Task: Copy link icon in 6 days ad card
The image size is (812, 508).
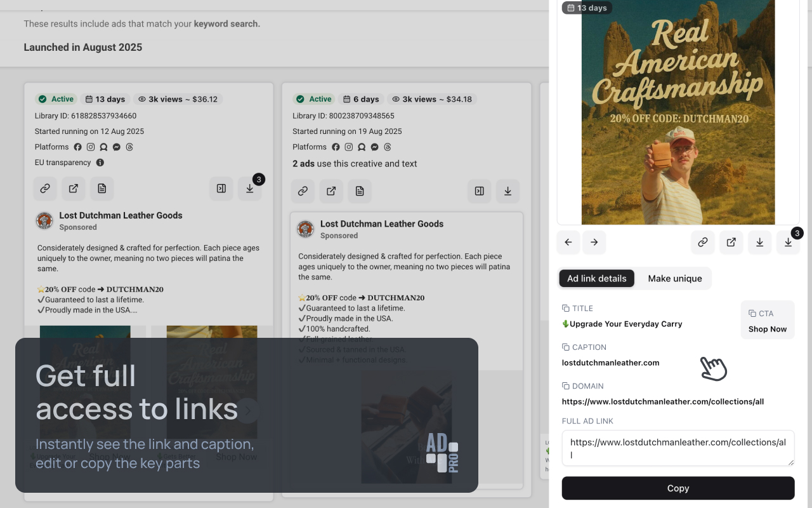Action: pyautogui.click(x=303, y=191)
